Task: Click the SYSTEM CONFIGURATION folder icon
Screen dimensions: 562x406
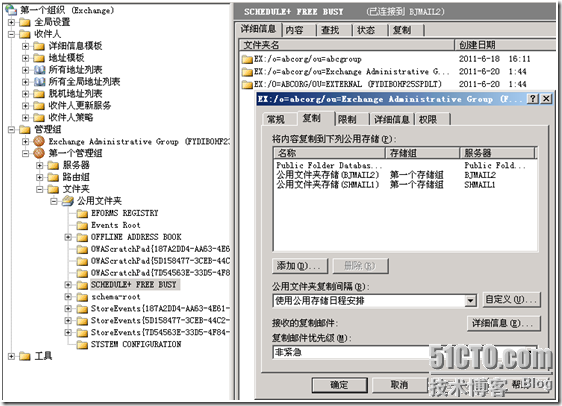Action: tap(82, 345)
